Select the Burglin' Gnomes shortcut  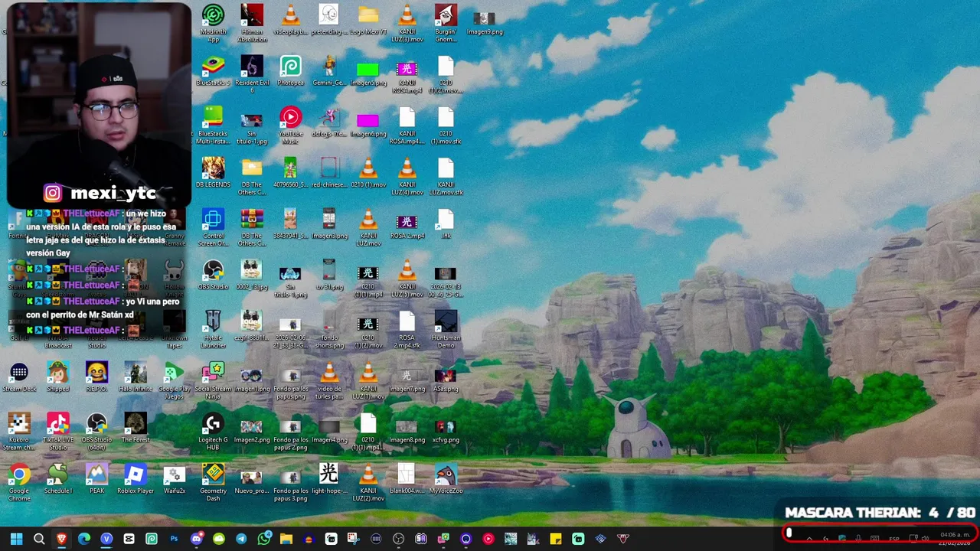coord(446,23)
